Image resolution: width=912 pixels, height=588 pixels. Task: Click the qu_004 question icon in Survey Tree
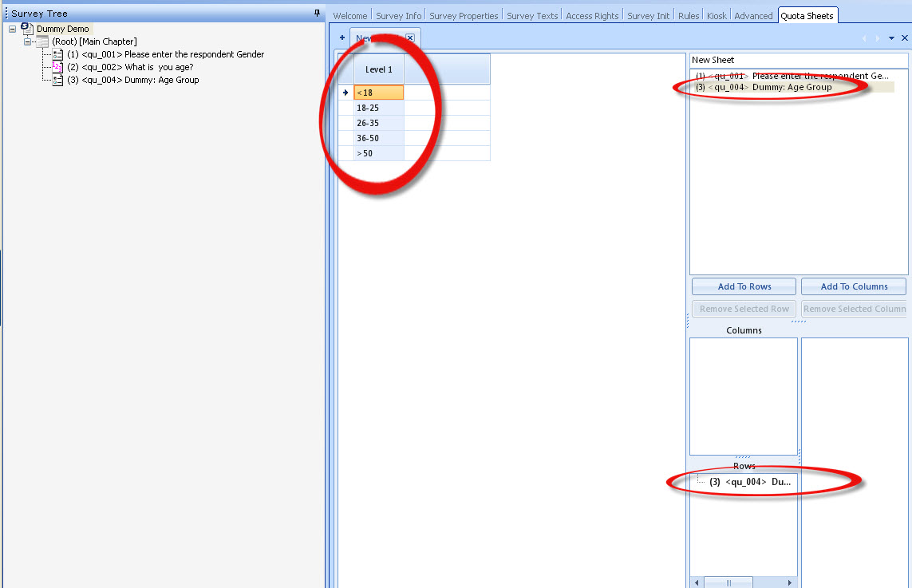tap(57, 80)
